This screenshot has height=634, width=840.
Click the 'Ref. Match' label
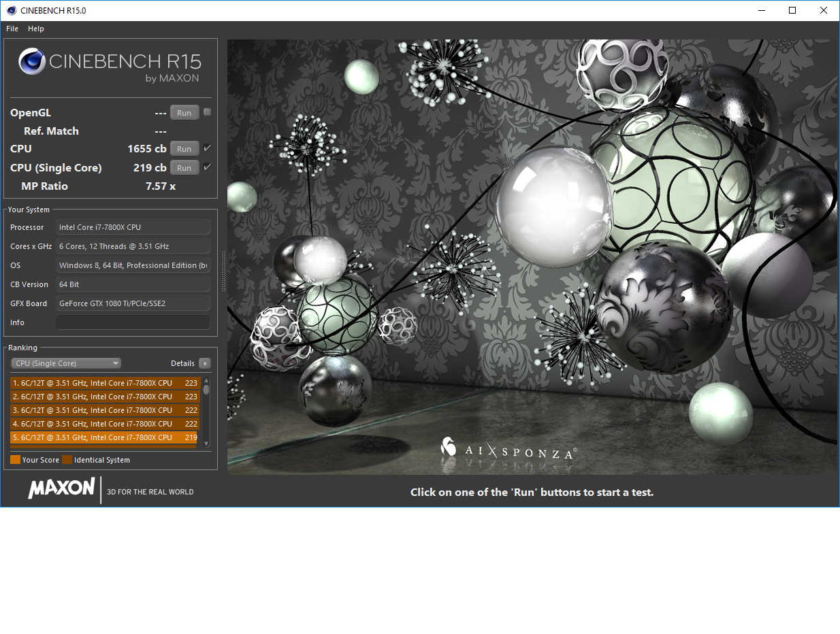[x=51, y=131]
